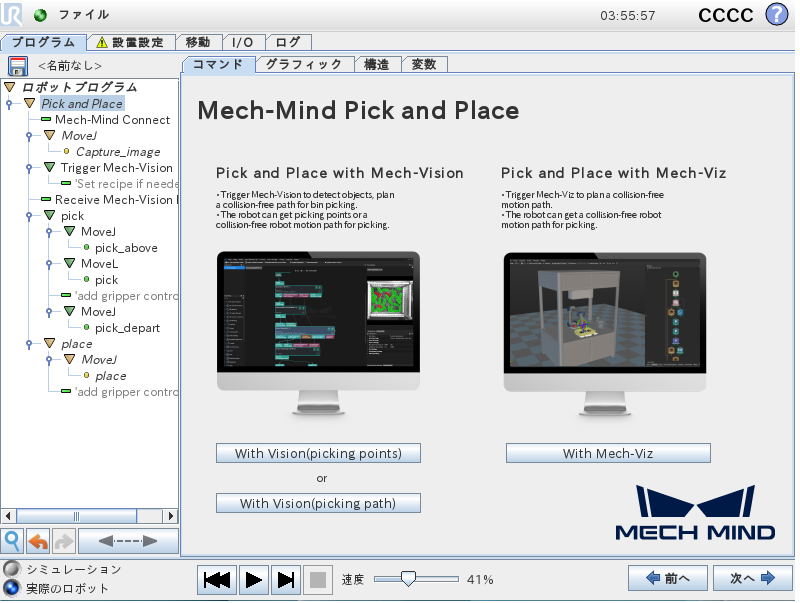Select 実際のロボット mode radio button
This screenshot has width=800, height=603.
pos(12,588)
